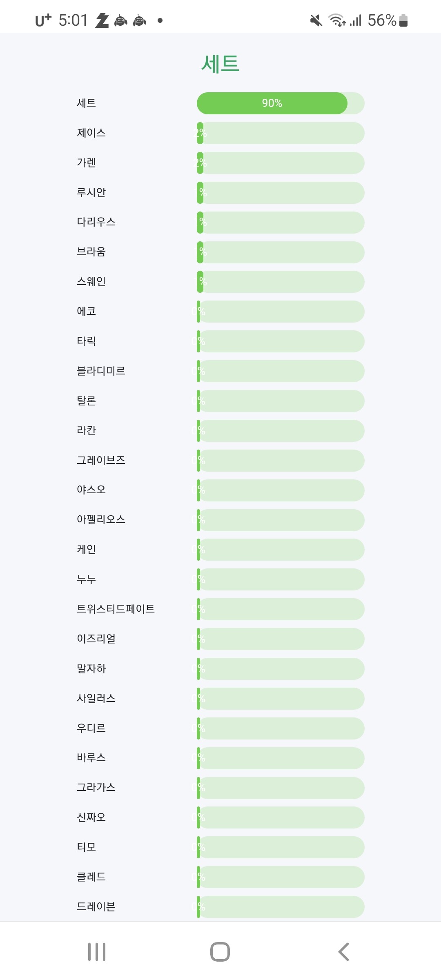Click the 트위스티드페이트 label
This screenshot has width=441, height=980.
tap(116, 609)
